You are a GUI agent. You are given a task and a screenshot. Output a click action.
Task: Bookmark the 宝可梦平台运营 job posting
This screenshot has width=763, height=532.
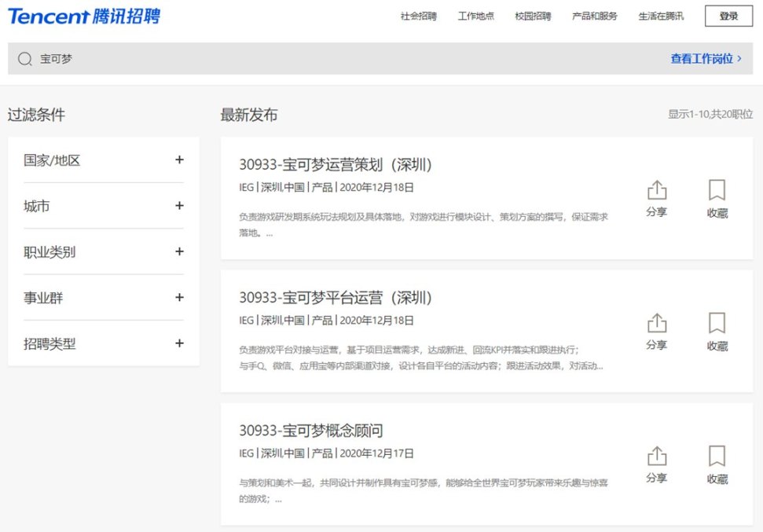pyautogui.click(x=717, y=331)
